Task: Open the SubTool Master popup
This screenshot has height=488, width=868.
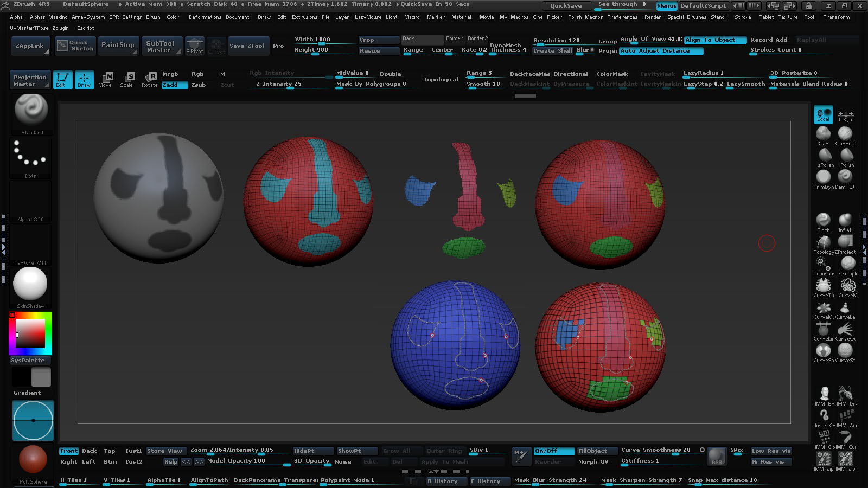Action: pos(161,47)
